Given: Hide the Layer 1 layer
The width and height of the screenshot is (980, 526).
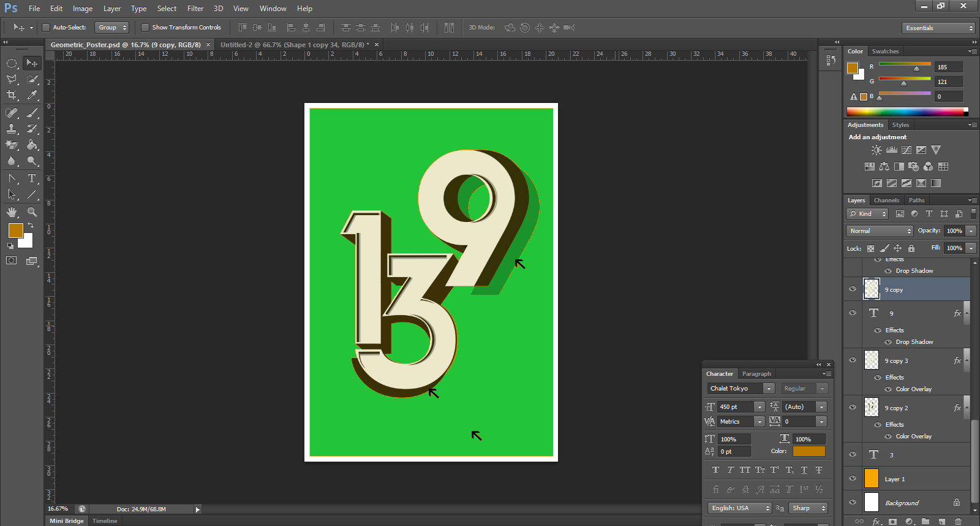Looking at the screenshot, I should (853, 479).
